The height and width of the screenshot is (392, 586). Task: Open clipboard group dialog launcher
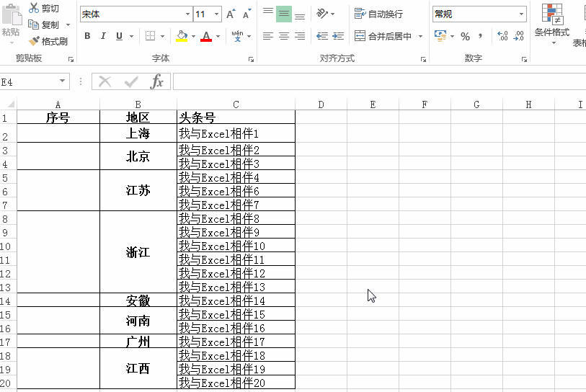[71, 59]
